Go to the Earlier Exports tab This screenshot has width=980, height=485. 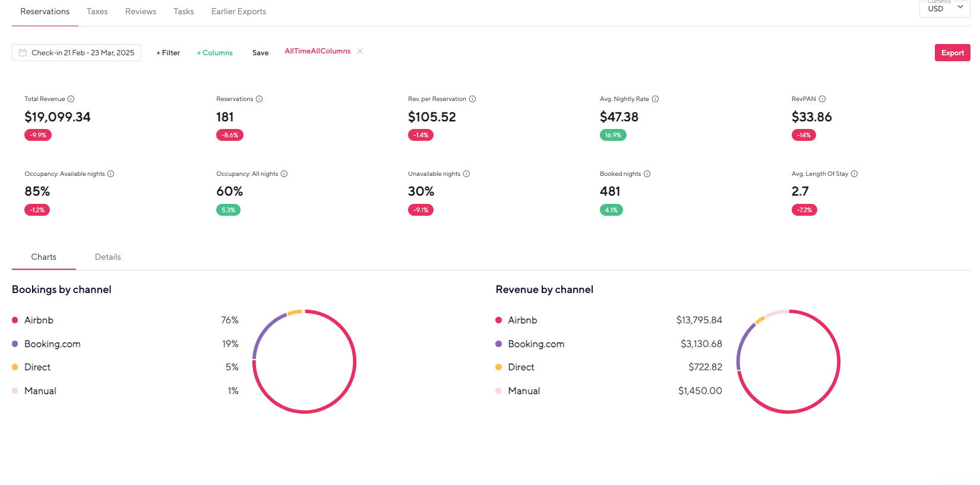click(x=238, y=12)
